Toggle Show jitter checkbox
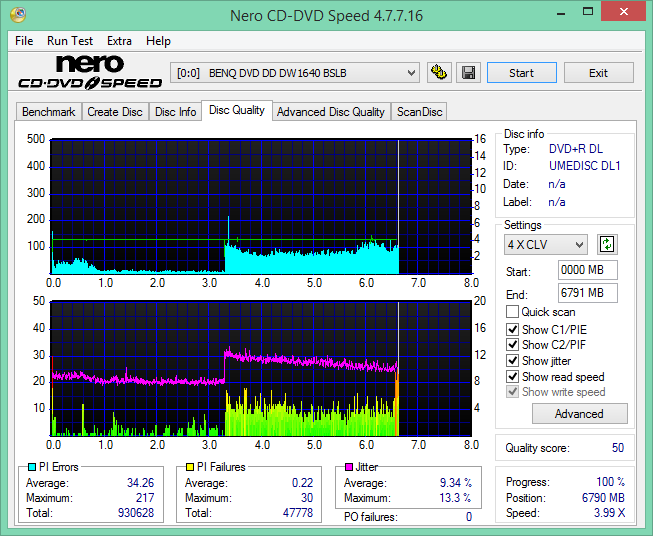653x536 pixels. [512, 360]
